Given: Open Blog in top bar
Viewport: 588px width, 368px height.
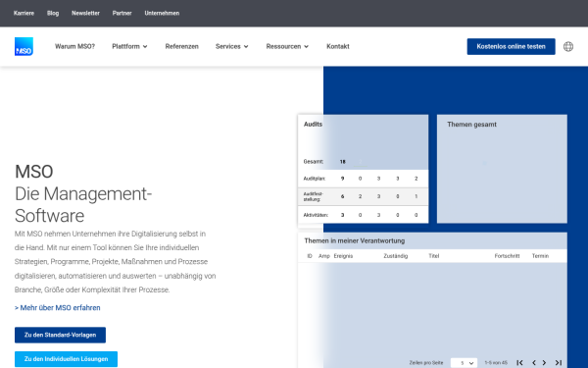Looking at the screenshot, I should (x=53, y=13).
